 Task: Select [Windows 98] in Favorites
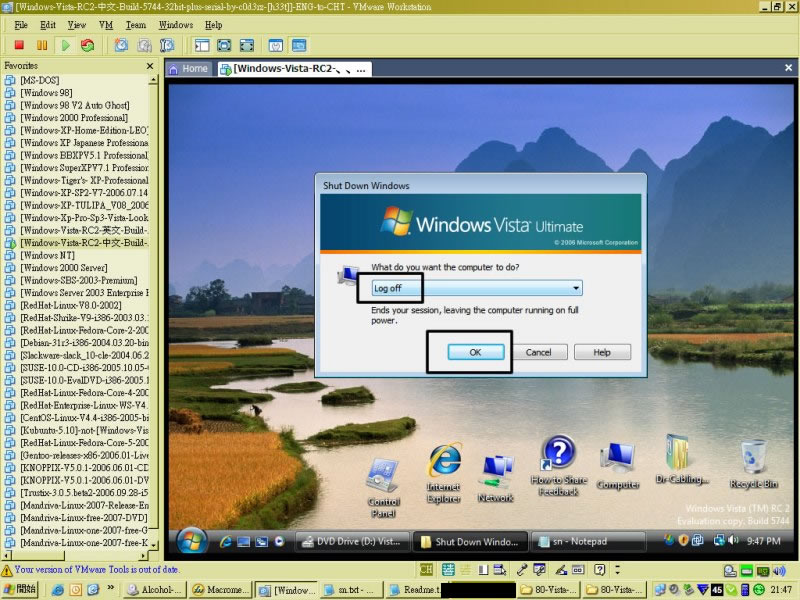[x=46, y=93]
